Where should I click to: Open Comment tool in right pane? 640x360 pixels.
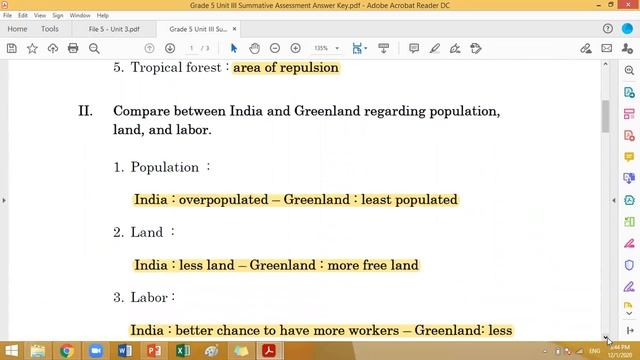(x=629, y=157)
